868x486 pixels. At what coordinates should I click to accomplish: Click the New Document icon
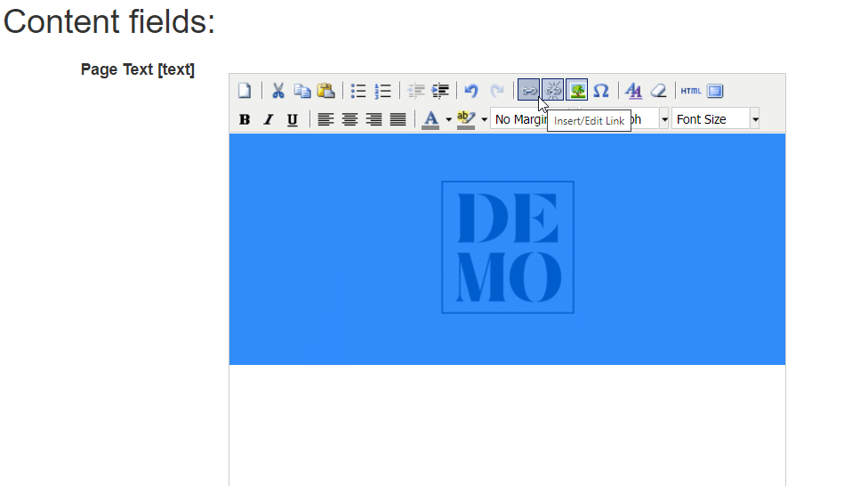pyautogui.click(x=245, y=90)
